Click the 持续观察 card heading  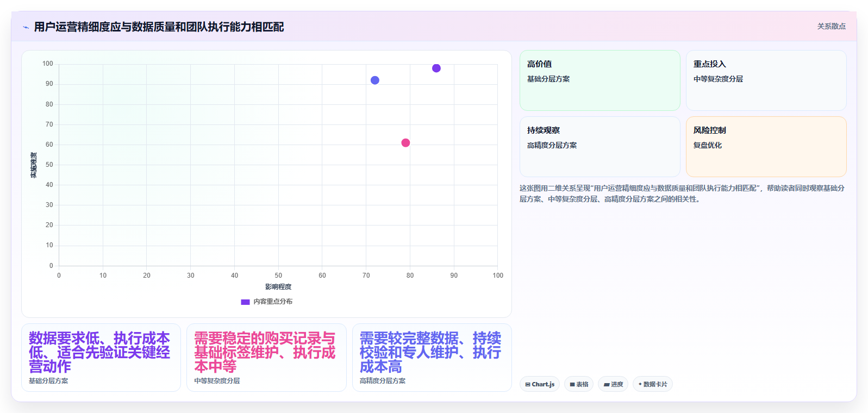(x=543, y=130)
